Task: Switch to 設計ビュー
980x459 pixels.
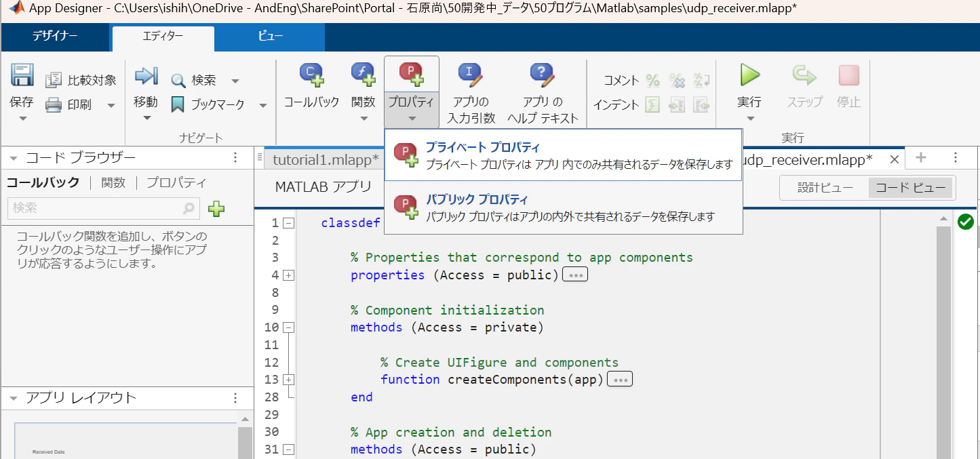Action: point(825,188)
